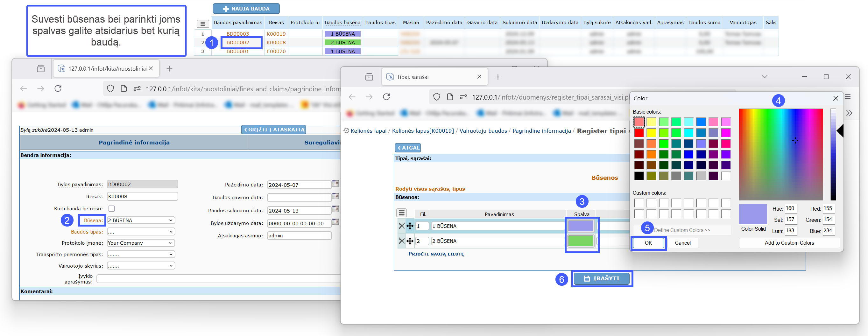This screenshot has width=868, height=336.
Task: Click the Įvykio aprašymas text field
Action: click(x=218, y=278)
